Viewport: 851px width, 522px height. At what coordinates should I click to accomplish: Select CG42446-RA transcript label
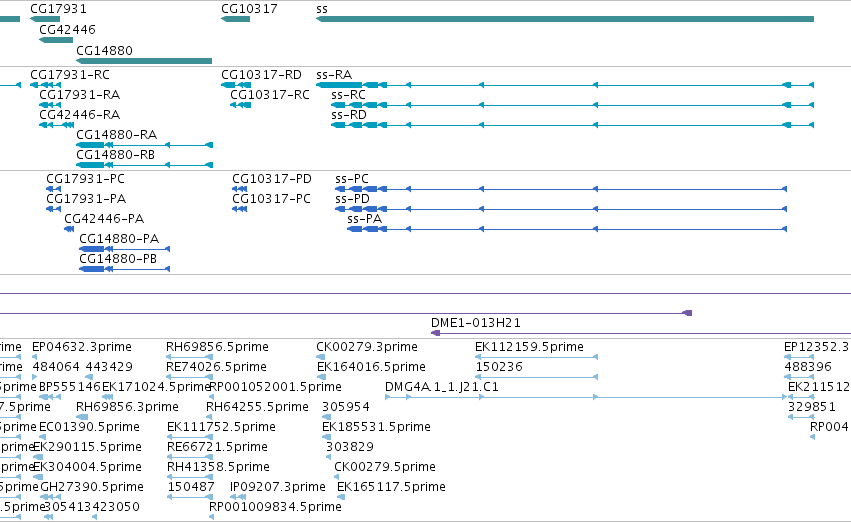(80, 114)
